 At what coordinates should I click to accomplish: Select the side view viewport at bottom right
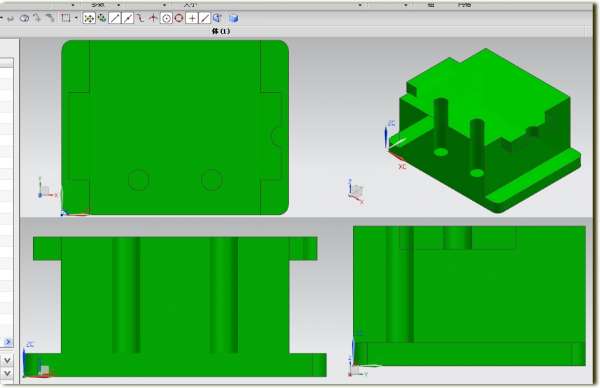click(469, 296)
